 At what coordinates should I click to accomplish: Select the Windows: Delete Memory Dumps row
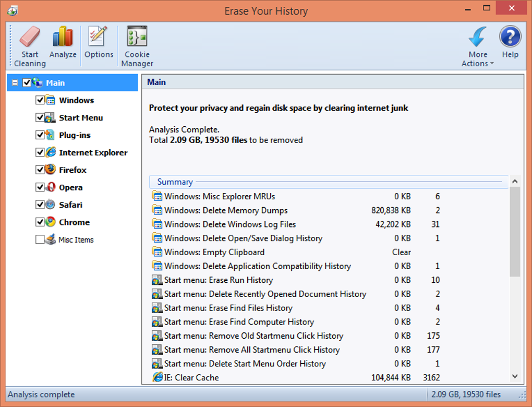tap(296, 210)
